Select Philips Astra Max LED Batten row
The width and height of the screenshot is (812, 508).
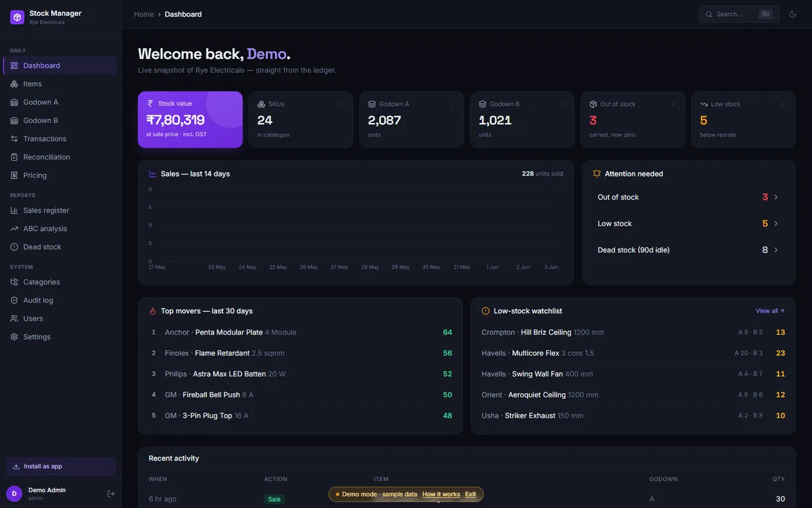click(x=300, y=374)
